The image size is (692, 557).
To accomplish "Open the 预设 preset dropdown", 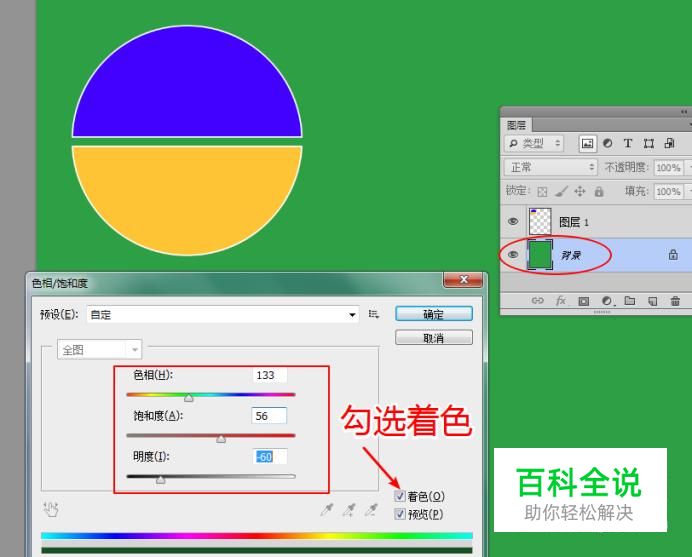I will 223,315.
